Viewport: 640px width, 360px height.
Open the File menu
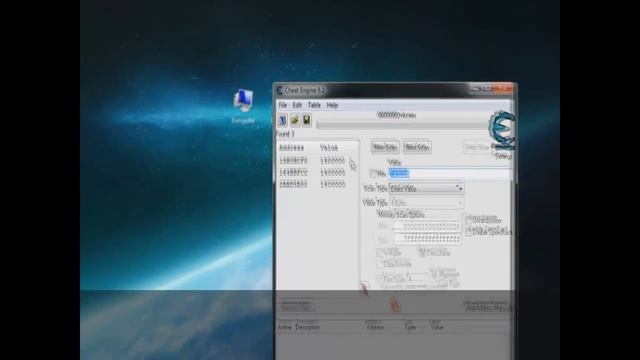click(x=282, y=105)
